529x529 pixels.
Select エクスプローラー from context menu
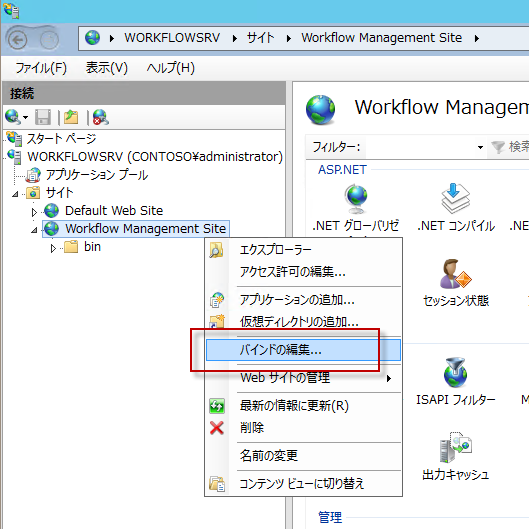(303, 250)
